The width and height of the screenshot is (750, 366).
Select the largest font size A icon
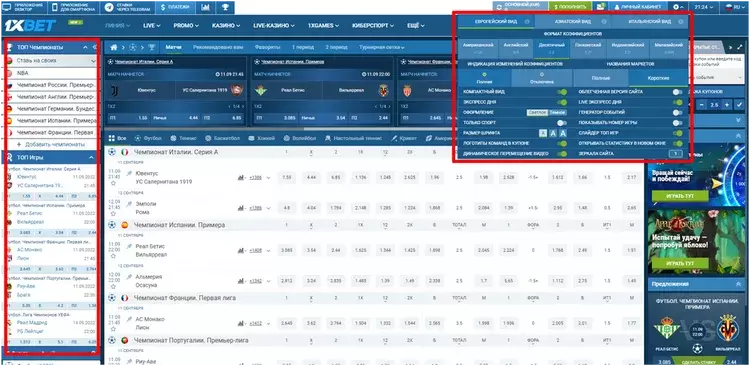(562, 133)
